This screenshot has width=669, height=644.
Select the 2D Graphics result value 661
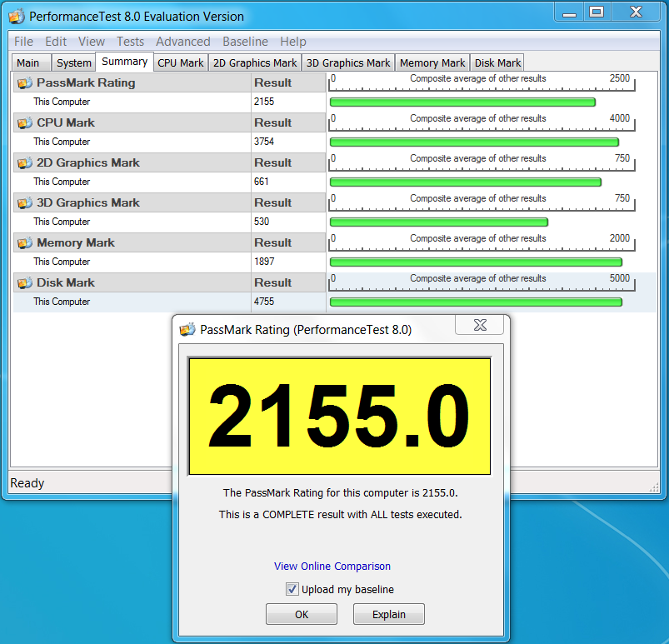(x=261, y=182)
